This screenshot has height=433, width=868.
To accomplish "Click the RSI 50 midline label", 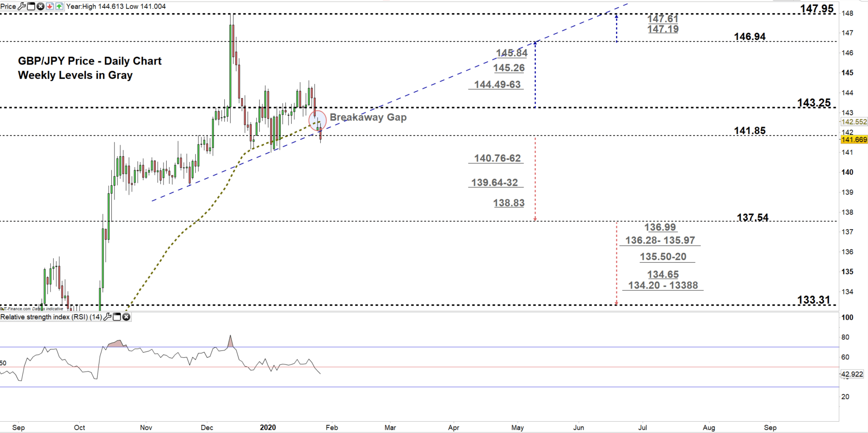I will pyautogui.click(x=4, y=363).
